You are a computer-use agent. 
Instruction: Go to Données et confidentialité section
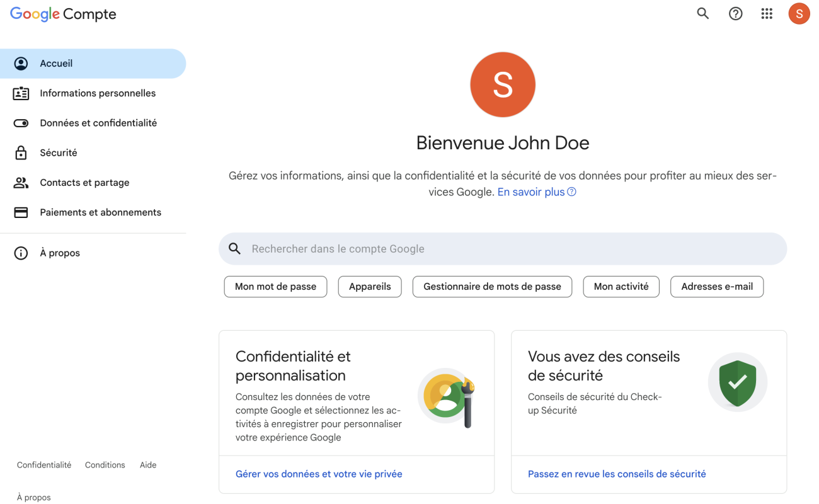[93, 123]
